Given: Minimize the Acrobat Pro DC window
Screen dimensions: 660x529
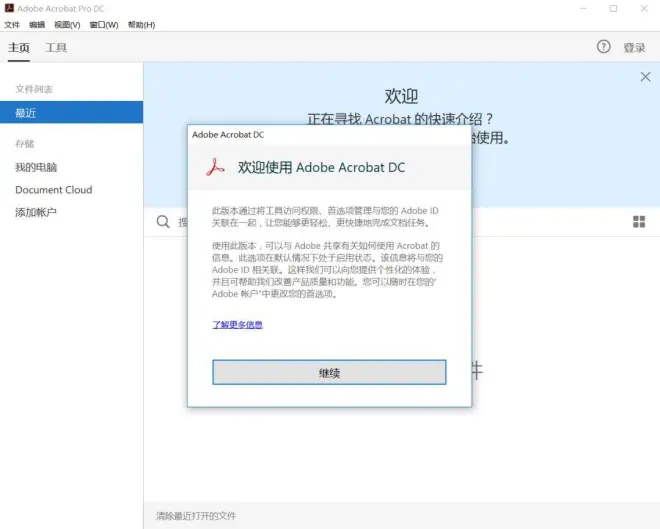Looking at the screenshot, I should 583,8.
